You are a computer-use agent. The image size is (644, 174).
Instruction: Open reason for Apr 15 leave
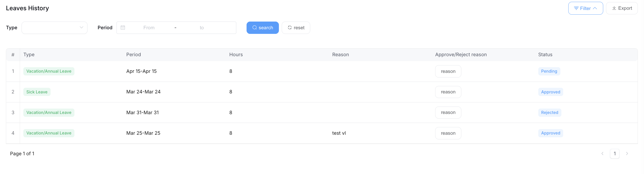point(448,71)
